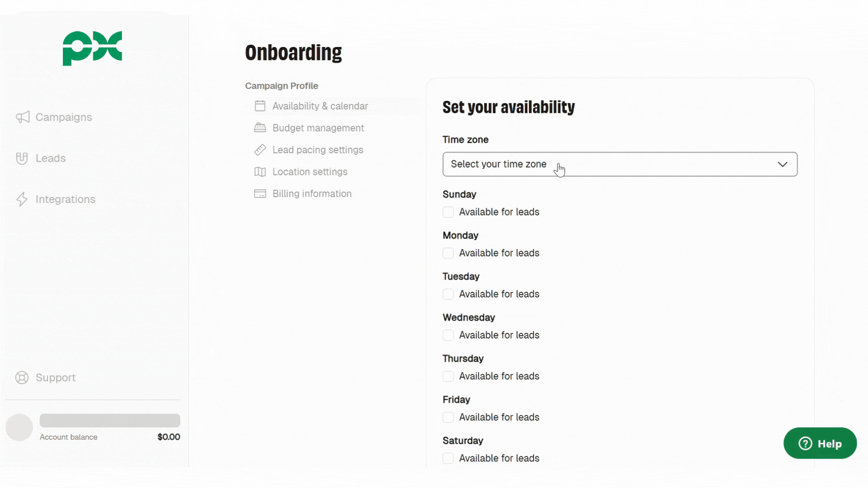Check Wednesday's Available for leads box
Viewport: 868px width, 488px height.
pyautogui.click(x=448, y=335)
